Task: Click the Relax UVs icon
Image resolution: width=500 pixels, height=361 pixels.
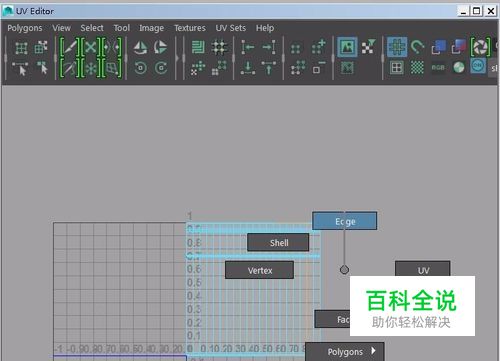Action: (x=219, y=68)
